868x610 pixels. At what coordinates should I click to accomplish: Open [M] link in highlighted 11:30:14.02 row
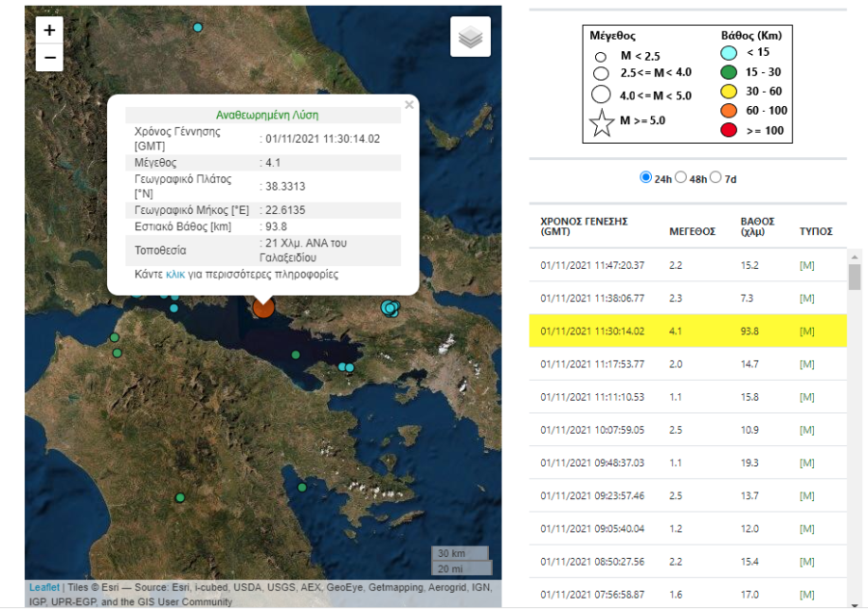pyautogui.click(x=806, y=332)
